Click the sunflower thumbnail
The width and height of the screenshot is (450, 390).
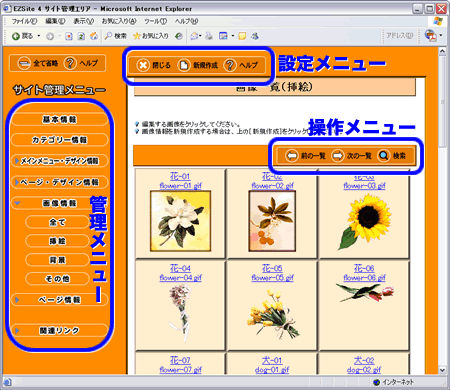point(364,222)
